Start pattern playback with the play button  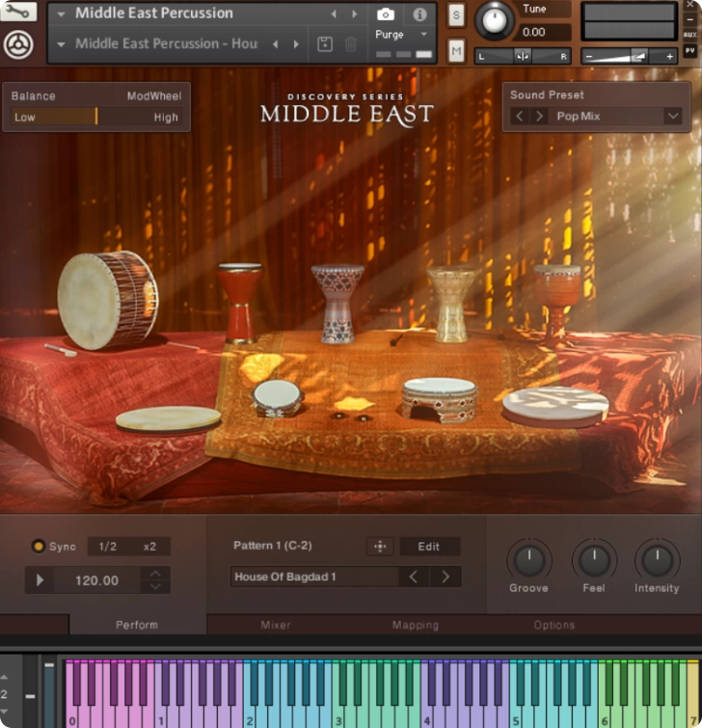(40, 580)
